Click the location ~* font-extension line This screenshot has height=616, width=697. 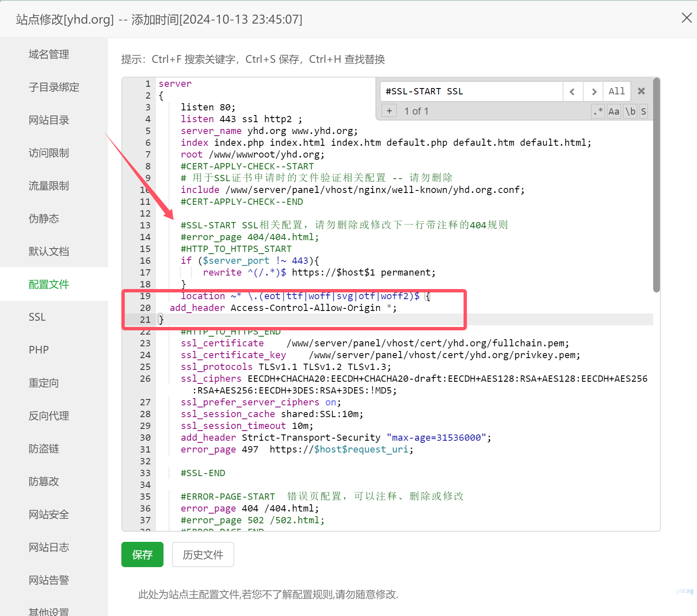point(306,296)
